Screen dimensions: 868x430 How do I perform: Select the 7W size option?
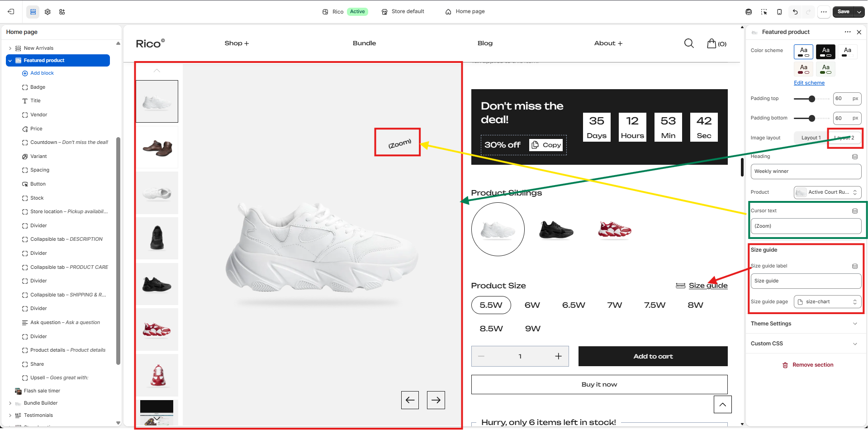[x=615, y=305]
